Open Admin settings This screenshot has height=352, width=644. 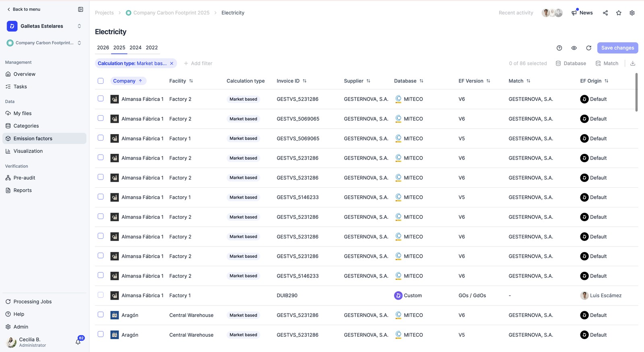pyautogui.click(x=44, y=327)
